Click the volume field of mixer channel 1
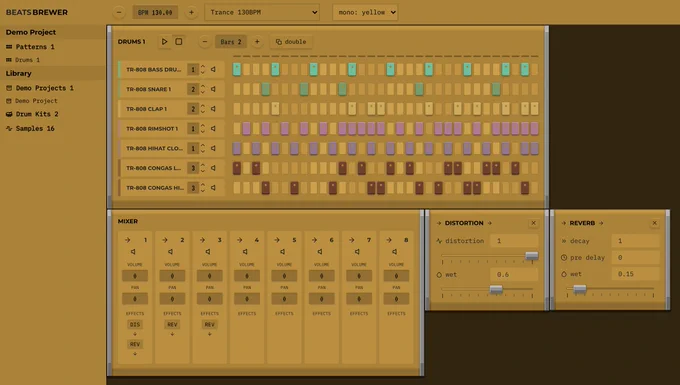 click(135, 276)
